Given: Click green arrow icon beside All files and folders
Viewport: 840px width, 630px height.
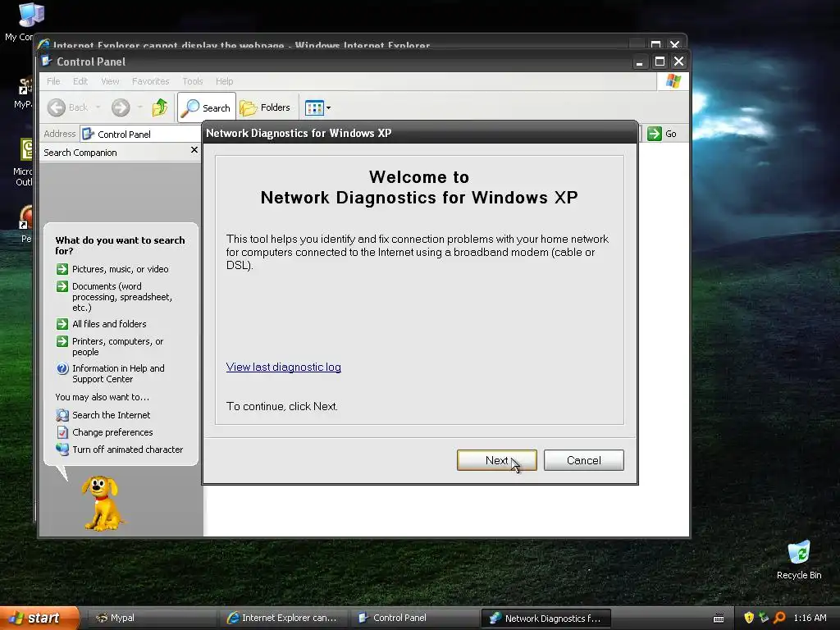Looking at the screenshot, I should [62, 324].
